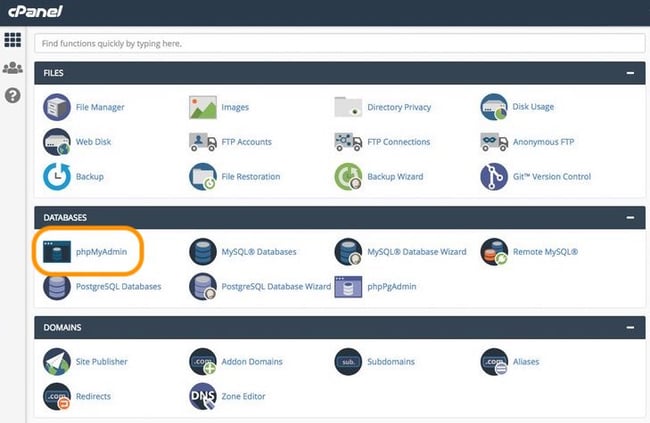This screenshot has width=650, height=423.
Task: Click the Site Publisher paper plane icon
Action: click(x=57, y=362)
